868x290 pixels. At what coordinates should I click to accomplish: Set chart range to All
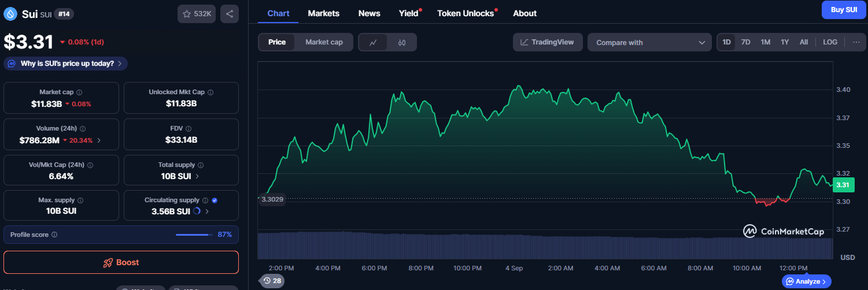804,42
